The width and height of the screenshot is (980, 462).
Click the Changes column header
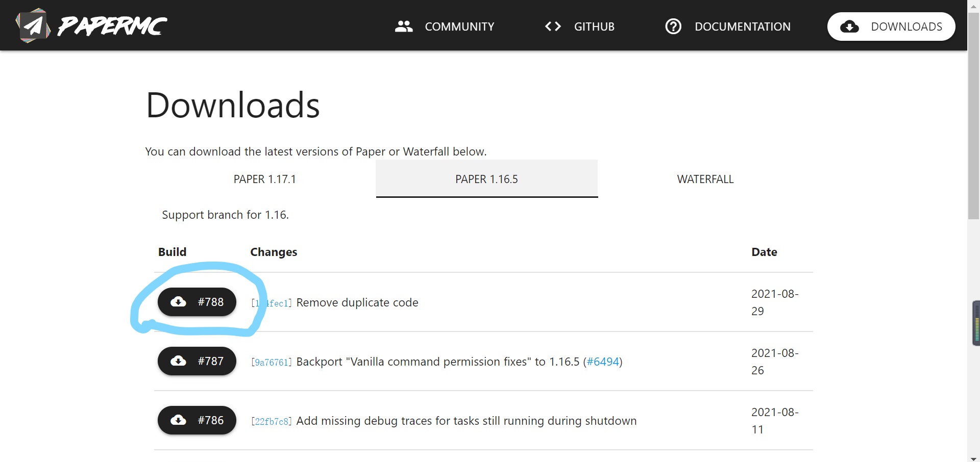click(x=274, y=252)
